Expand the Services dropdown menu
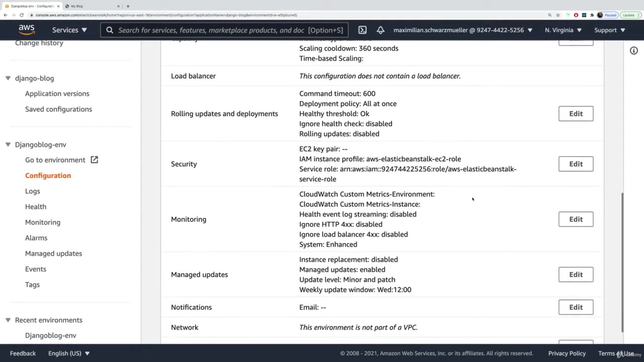This screenshot has width=644, height=362. pyautogui.click(x=69, y=30)
